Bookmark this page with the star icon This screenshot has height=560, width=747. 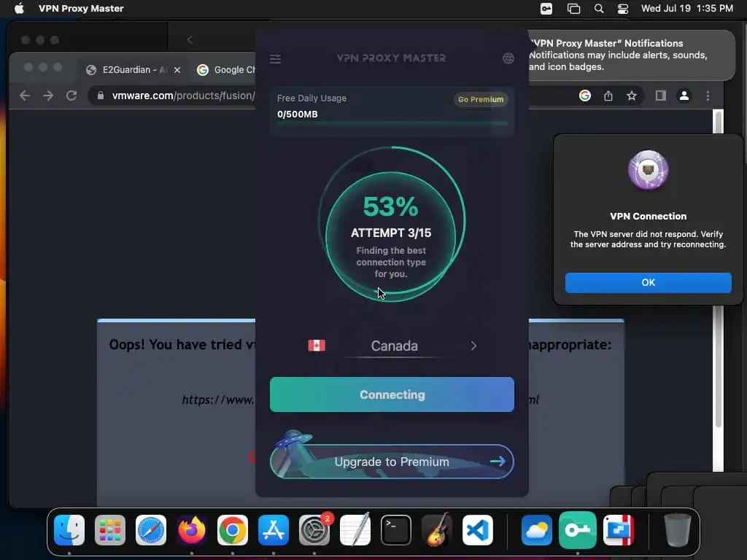coord(632,96)
